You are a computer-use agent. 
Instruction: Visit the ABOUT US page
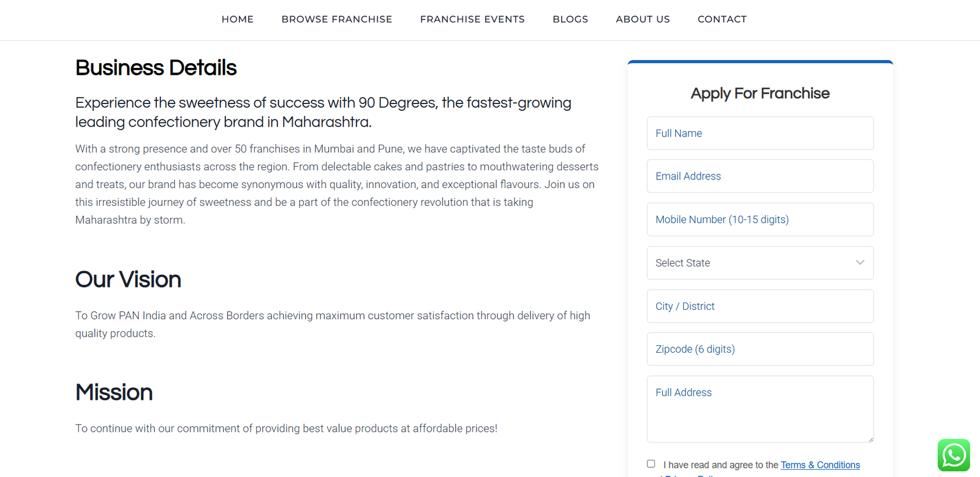[x=643, y=20]
